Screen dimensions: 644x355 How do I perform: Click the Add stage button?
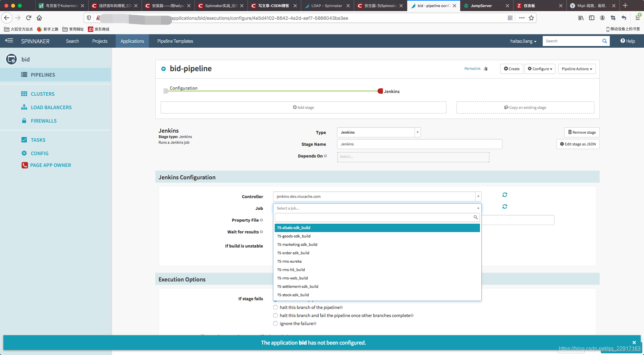pyautogui.click(x=303, y=107)
